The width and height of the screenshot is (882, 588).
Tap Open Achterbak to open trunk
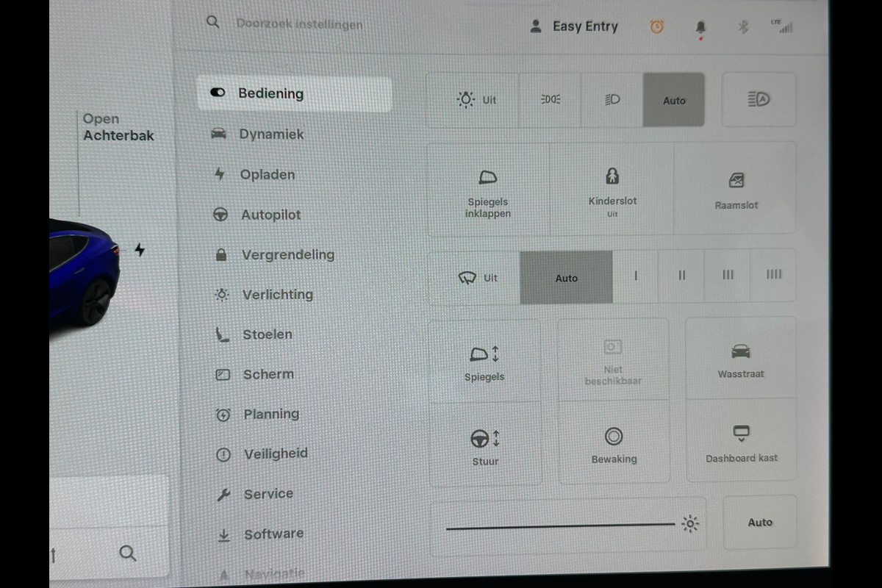(x=118, y=127)
